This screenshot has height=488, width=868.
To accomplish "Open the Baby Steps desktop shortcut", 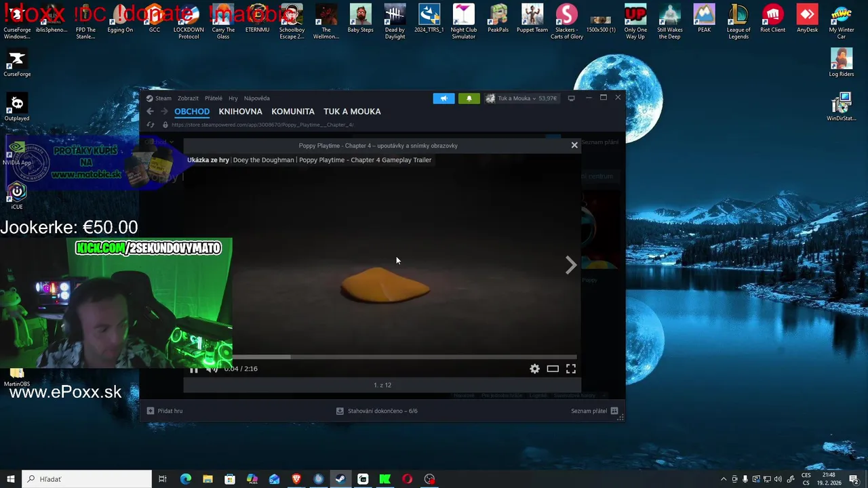I will click(360, 20).
